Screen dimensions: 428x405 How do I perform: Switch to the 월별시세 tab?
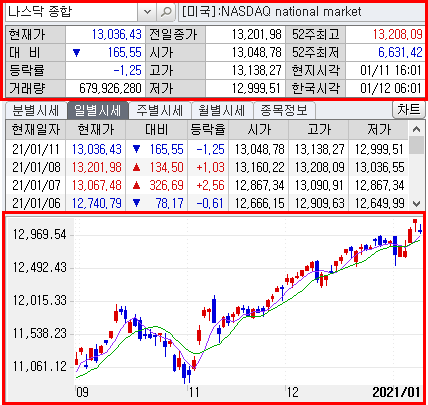click(222, 110)
